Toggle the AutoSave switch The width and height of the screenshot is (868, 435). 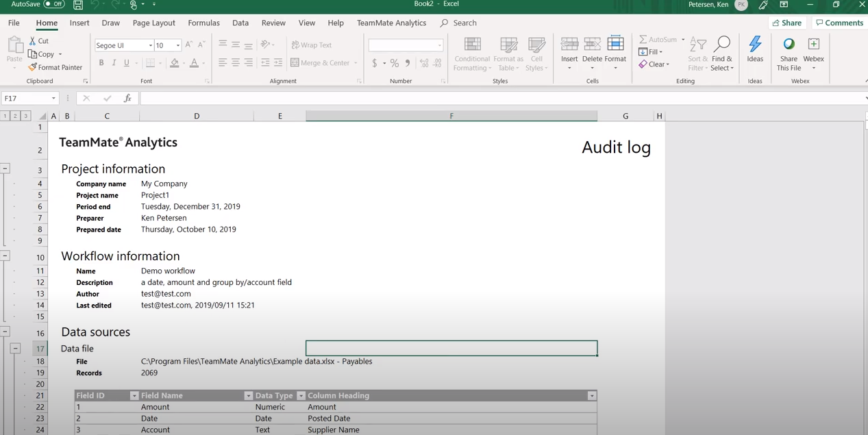click(54, 4)
